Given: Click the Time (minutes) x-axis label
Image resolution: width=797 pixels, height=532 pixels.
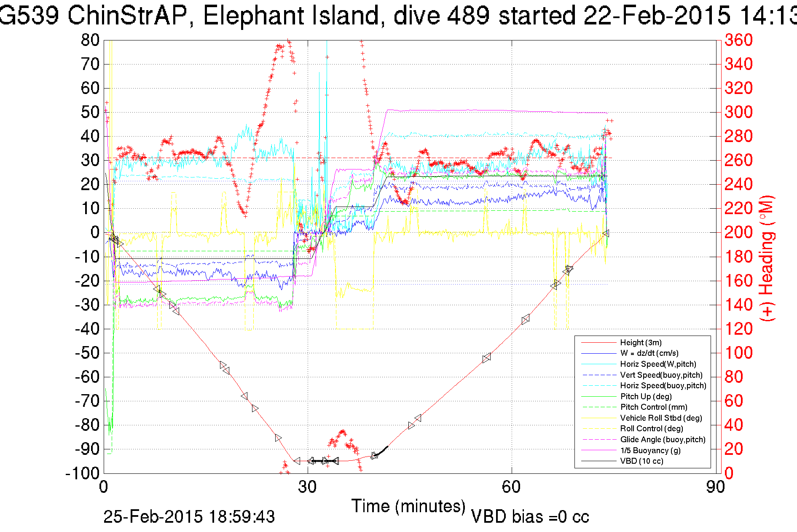Looking at the screenshot, I should pos(408,506).
